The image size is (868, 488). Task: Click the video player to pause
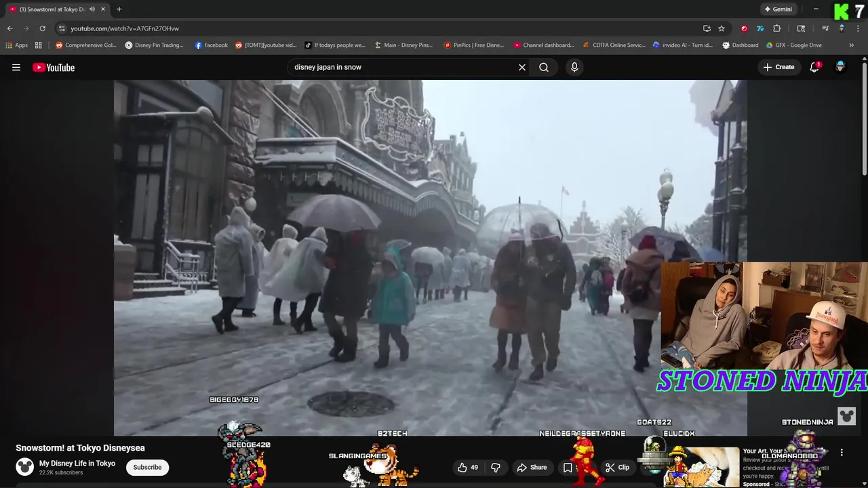430,258
